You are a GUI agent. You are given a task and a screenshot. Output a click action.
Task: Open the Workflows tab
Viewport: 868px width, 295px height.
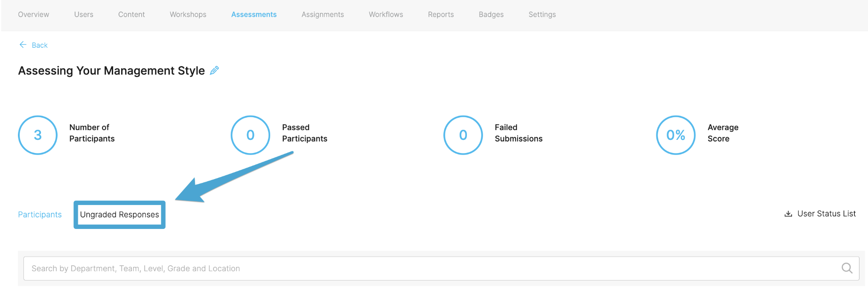pyautogui.click(x=386, y=14)
